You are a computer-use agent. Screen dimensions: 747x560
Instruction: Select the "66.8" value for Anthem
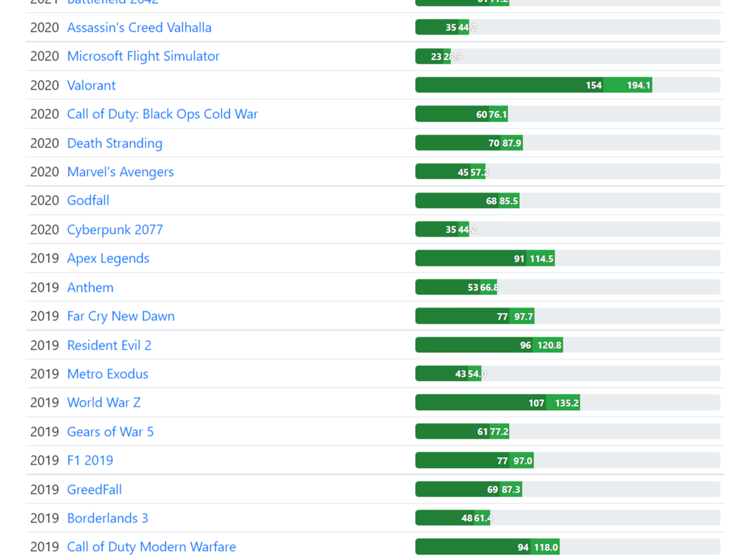click(489, 287)
